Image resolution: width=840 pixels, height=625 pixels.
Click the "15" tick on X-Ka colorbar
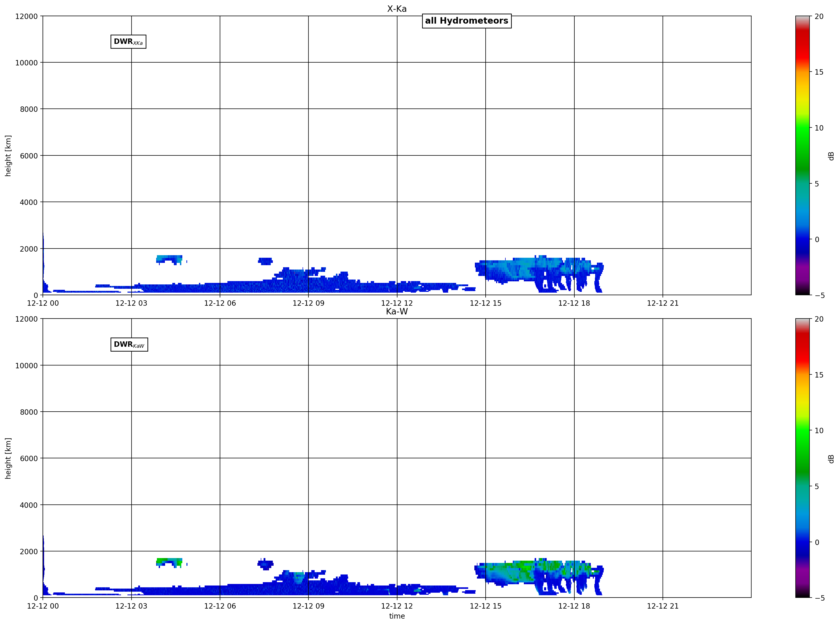click(819, 72)
